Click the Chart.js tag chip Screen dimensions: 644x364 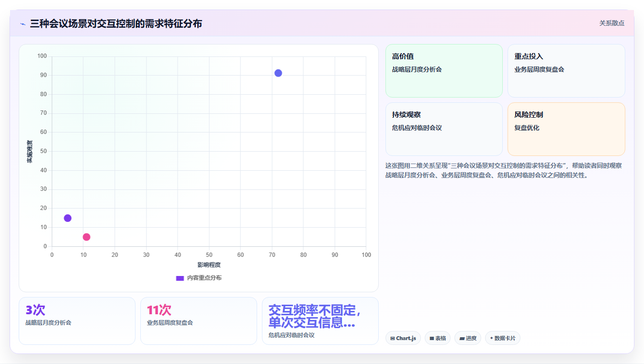tap(403, 338)
